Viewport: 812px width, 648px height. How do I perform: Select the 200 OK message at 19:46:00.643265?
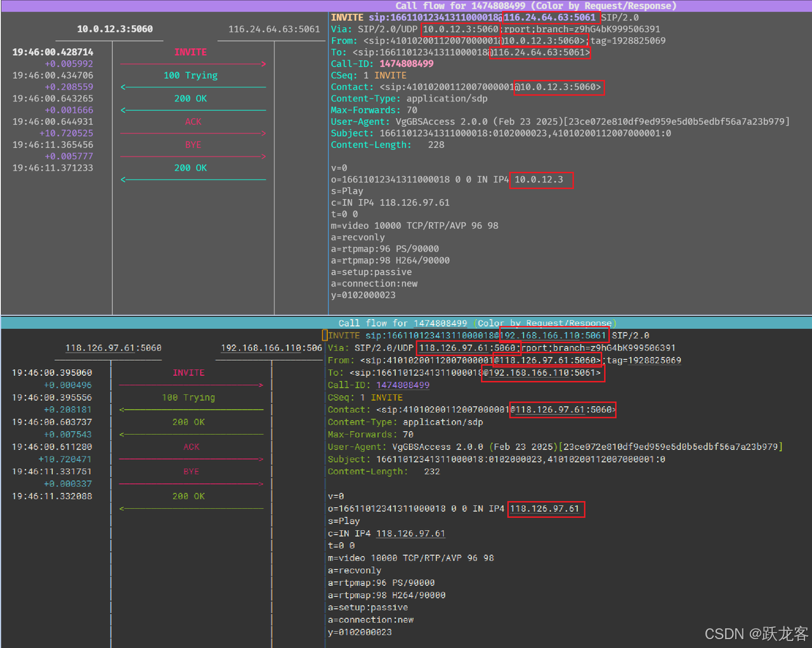[190, 98]
